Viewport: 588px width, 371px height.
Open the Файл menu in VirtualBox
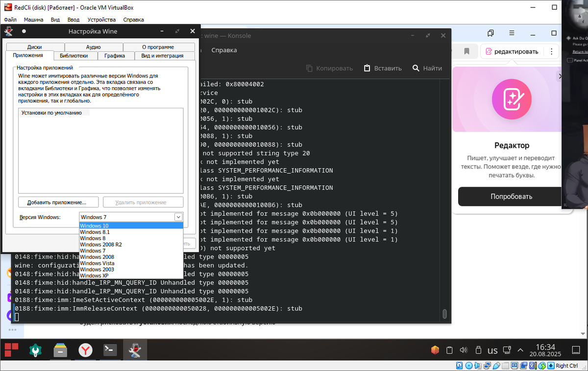click(x=10, y=20)
